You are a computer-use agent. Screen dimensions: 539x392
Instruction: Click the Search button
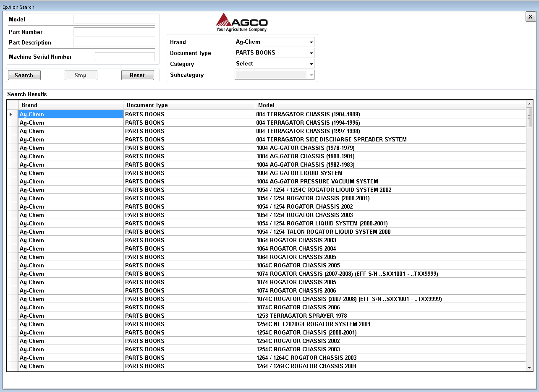(24, 75)
